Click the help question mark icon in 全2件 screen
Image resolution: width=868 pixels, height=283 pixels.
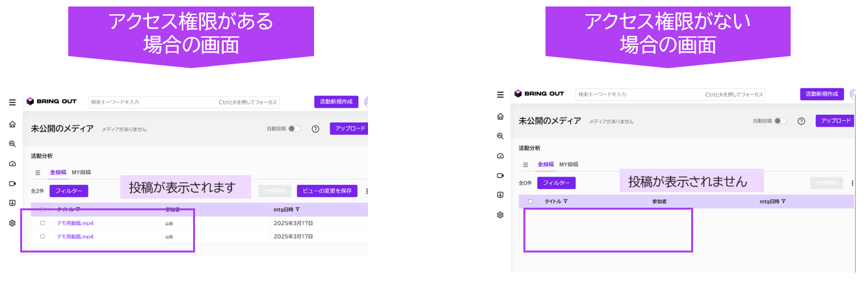[315, 129]
